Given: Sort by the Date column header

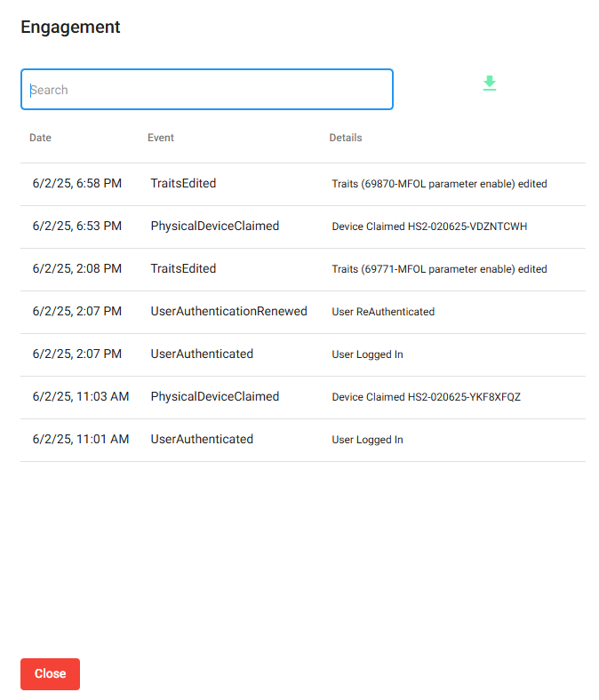Looking at the screenshot, I should (x=40, y=138).
